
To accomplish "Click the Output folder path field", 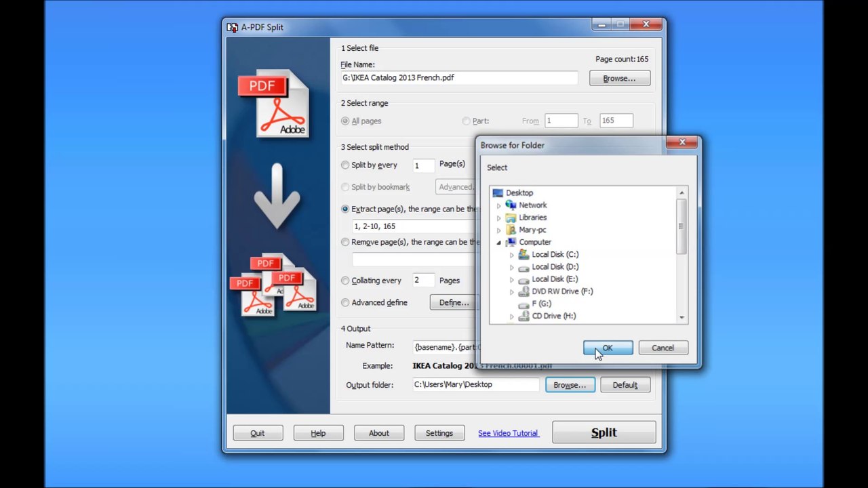I will (x=475, y=385).
